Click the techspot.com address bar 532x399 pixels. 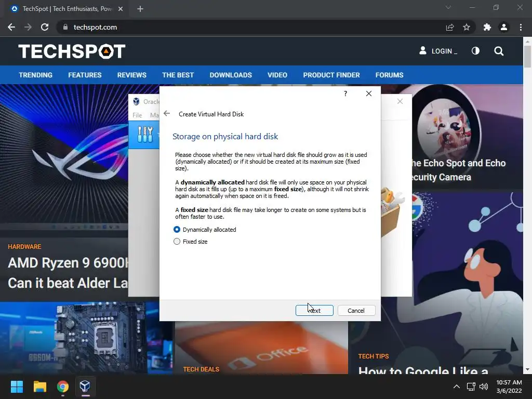click(x=251, y=27)
